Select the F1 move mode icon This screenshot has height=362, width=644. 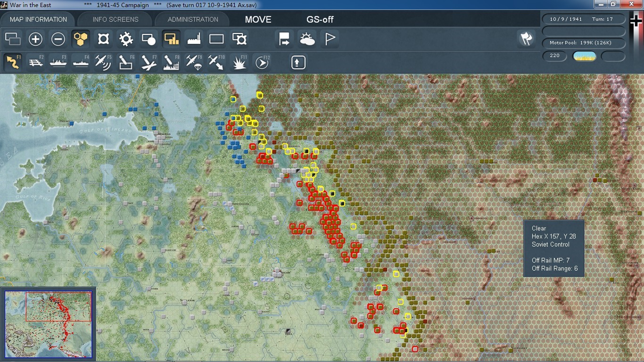(13, 62)
